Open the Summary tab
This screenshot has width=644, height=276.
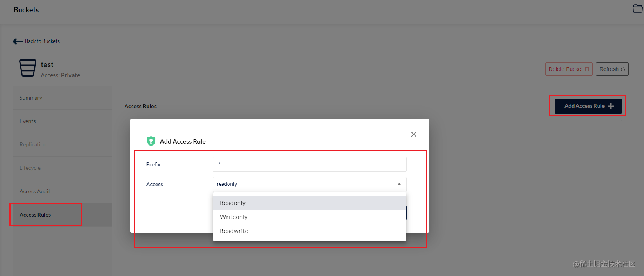(62, 98)
